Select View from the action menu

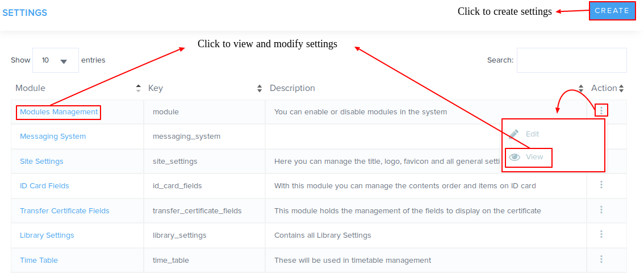534,157
